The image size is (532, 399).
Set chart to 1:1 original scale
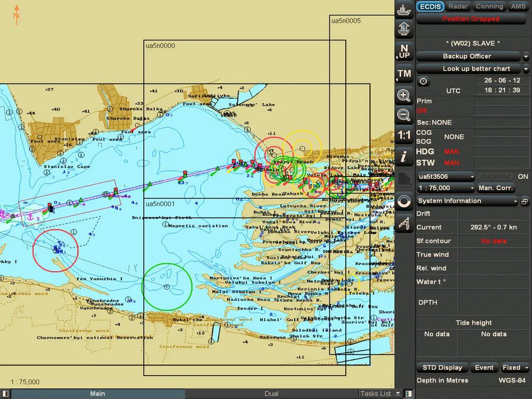click(404, 135)
